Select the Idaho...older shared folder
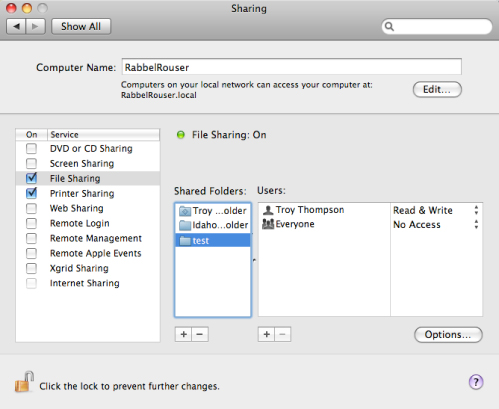Viewport: 499px width, 409px height. click(213, 225)
